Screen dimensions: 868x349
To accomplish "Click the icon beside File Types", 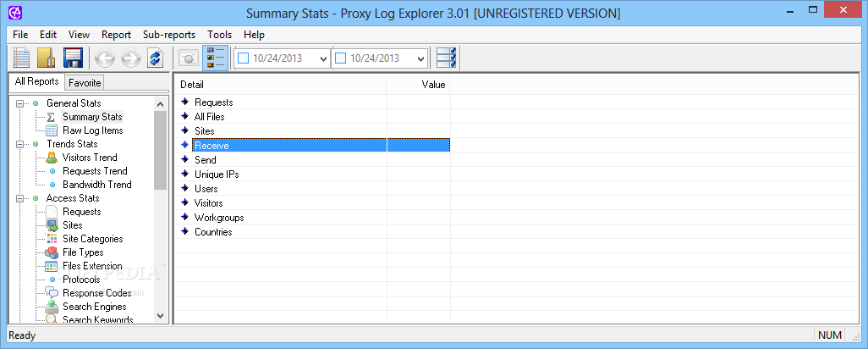I will tap(52, 252).
